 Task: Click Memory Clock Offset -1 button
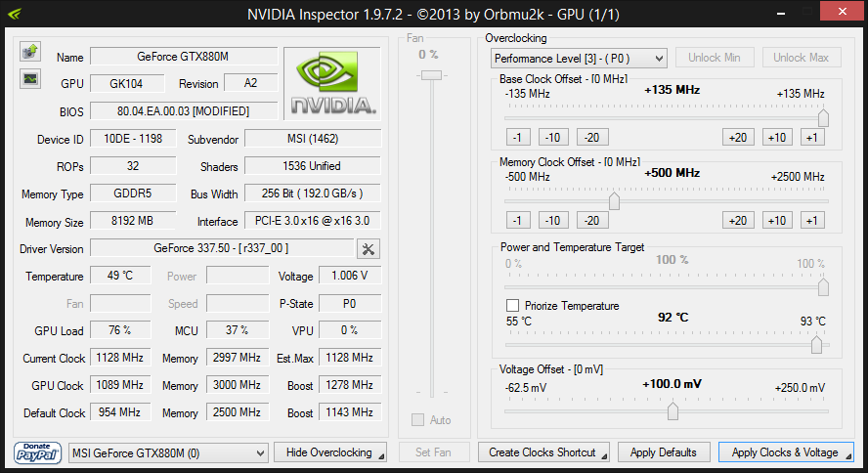pos(518,220)
